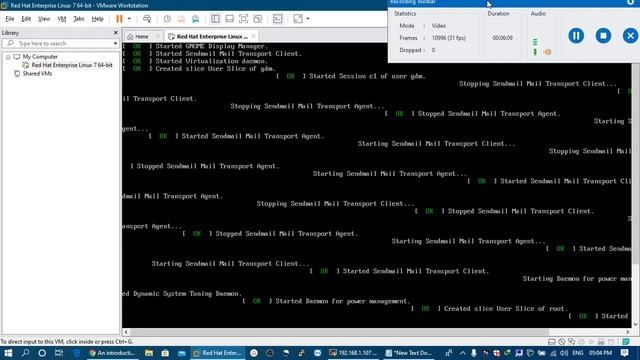This screenshot has height=360, width=640.
Task: Open File Explorer from taskbar
Action: tap(149, 353)
